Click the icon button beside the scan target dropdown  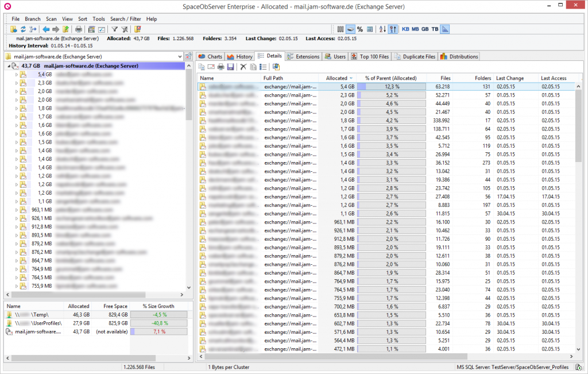(x=188, y=56)
